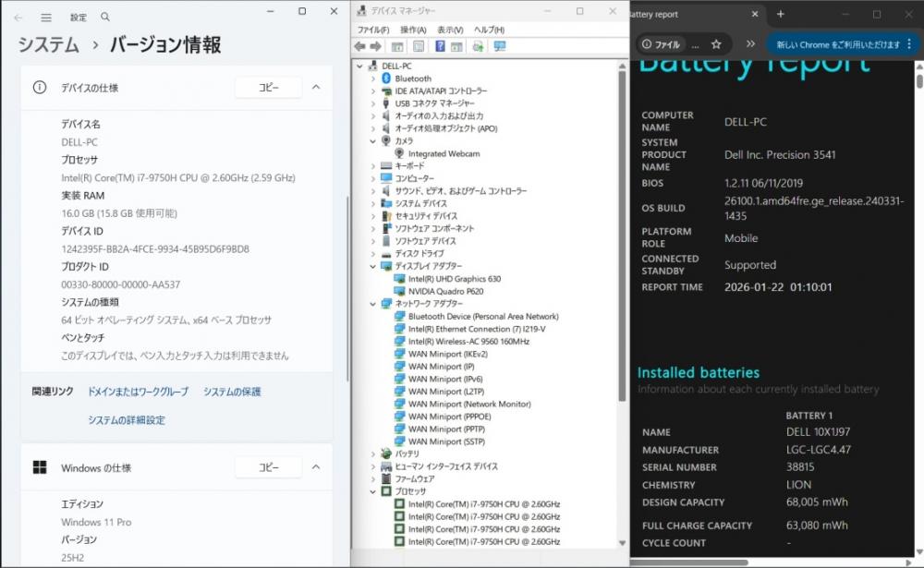This screenshot has width=924, height=568.
Task: Expand the セキュリティ デバイス category
Action: pyautogui.click(x=372, y=216)
